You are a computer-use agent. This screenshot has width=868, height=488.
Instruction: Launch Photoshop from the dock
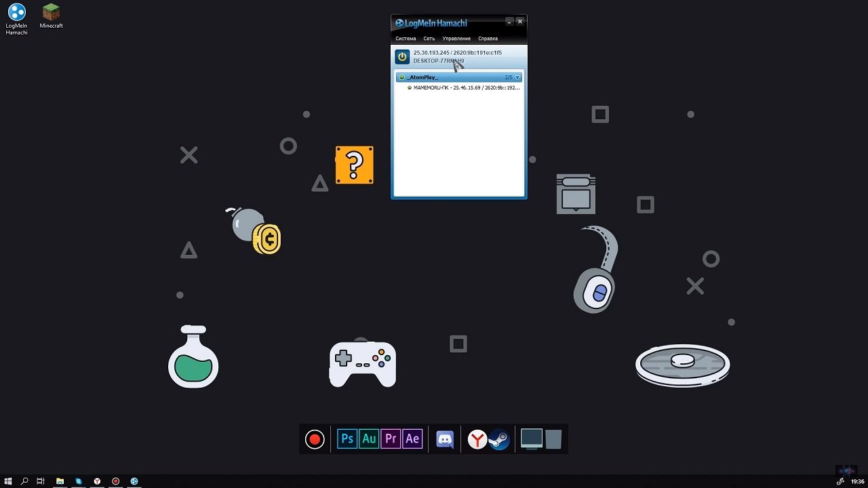[347, 439]
